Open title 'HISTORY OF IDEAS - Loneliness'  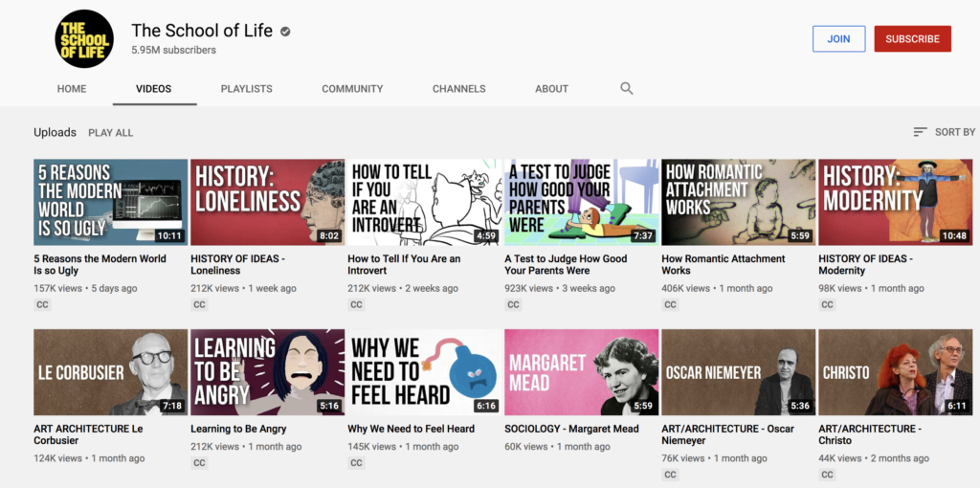(x=238, y=264)
